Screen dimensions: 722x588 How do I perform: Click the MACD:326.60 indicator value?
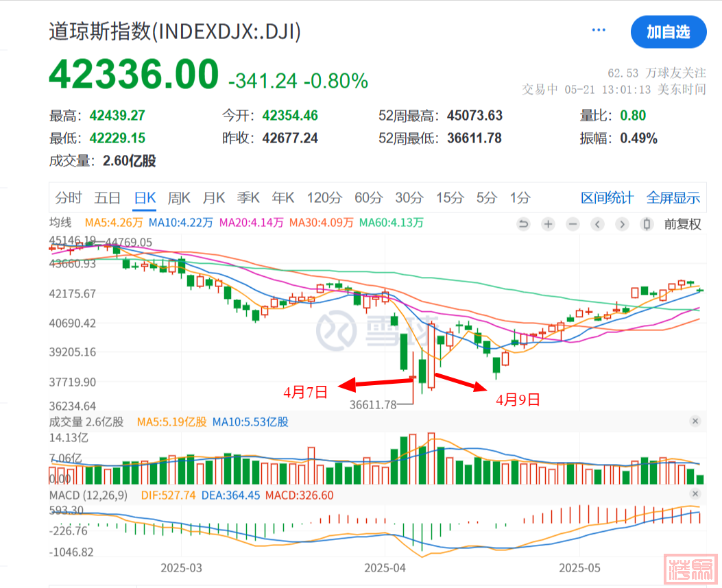[300, 495]
